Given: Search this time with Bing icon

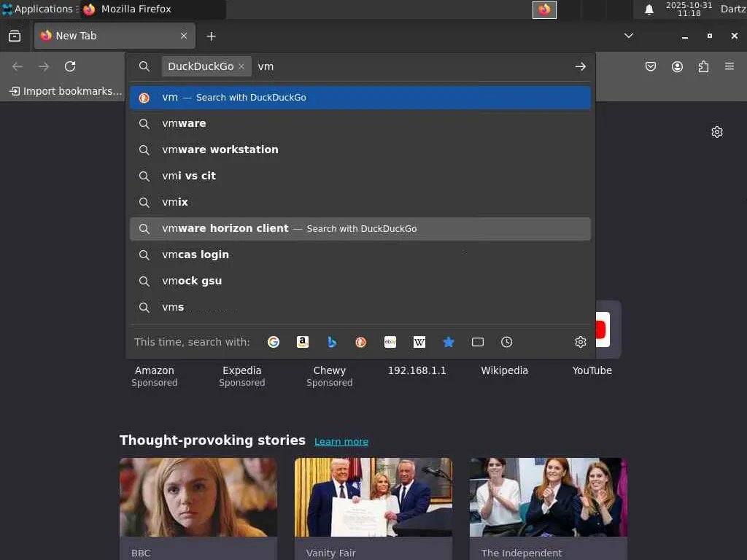Looking at the screenshot, I should coord(332,342).
